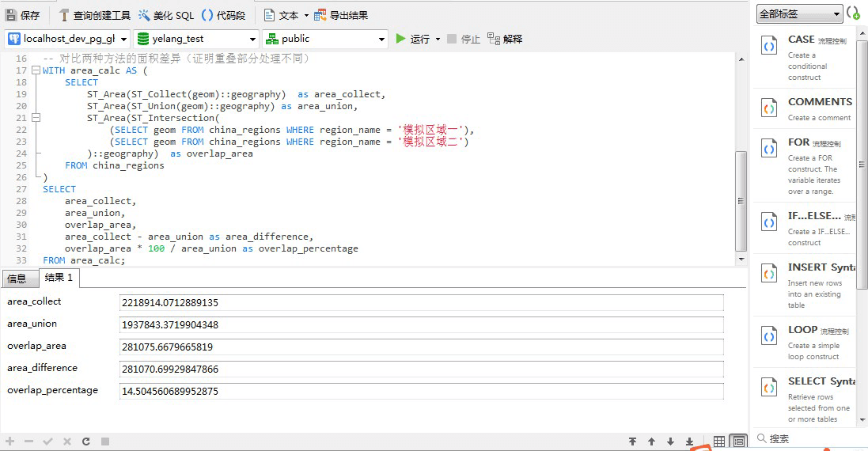Open the 全部标签 tag filter dropdown

(799, 14)
